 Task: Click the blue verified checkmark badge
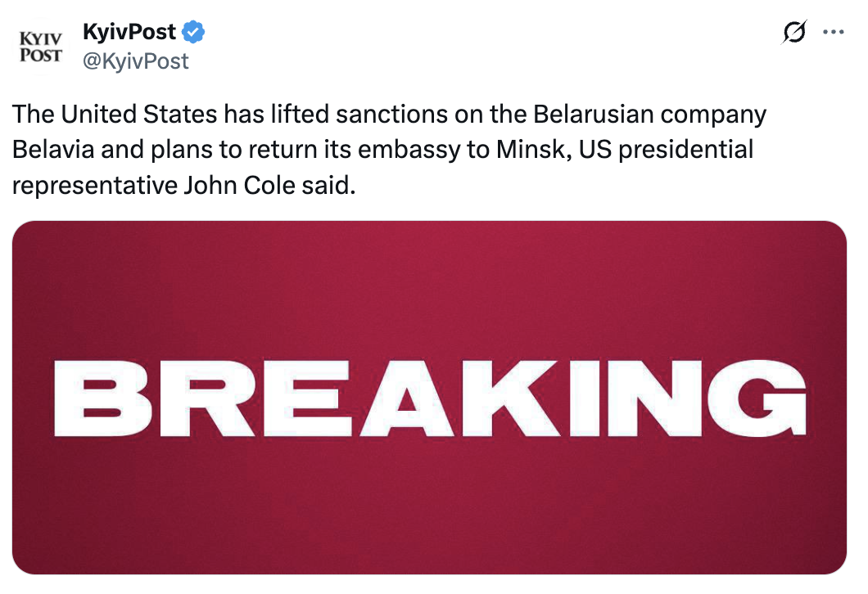pos(194,32)
